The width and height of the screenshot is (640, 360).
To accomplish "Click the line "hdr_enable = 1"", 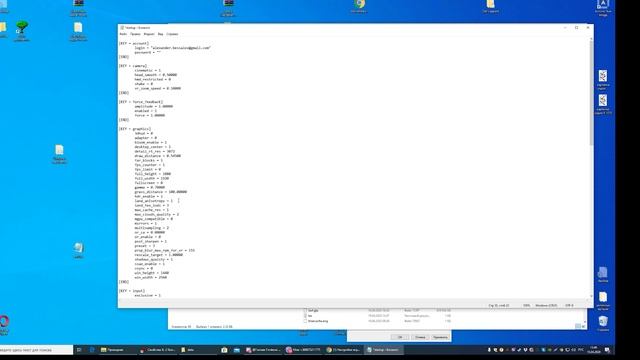I will point(148,196).
